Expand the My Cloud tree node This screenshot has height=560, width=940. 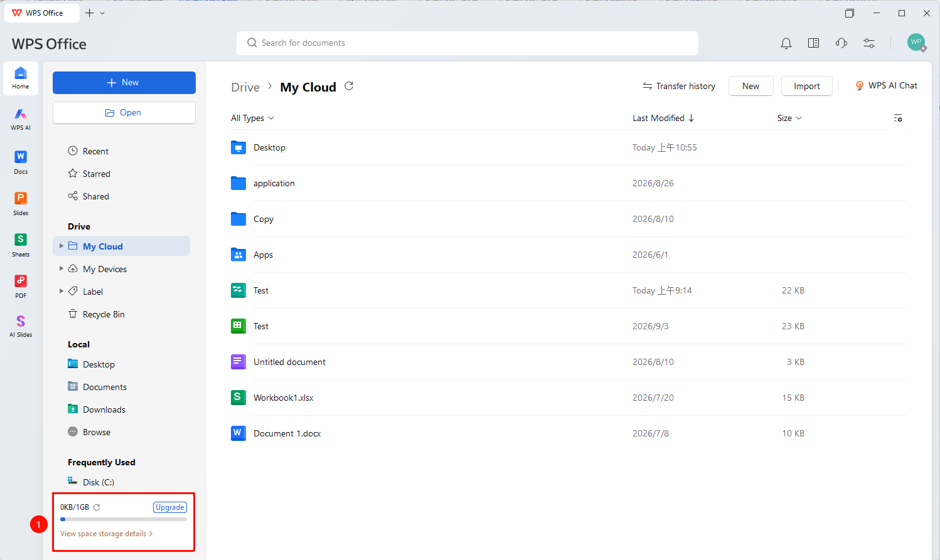(61, 246)
